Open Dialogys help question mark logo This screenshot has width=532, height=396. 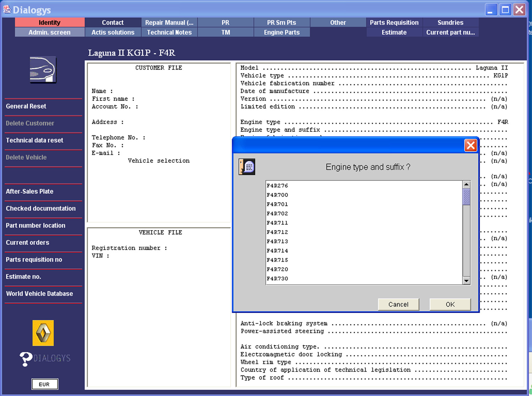click(45, 358)
